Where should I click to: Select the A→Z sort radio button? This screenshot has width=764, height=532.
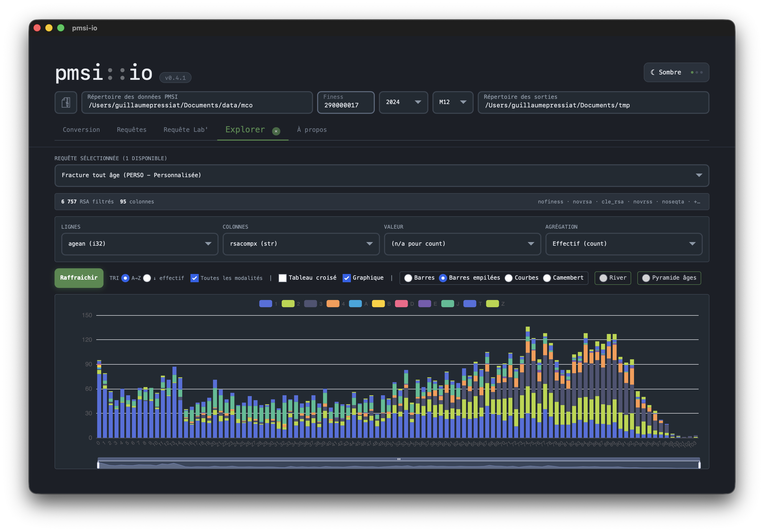tap(125, 278)
